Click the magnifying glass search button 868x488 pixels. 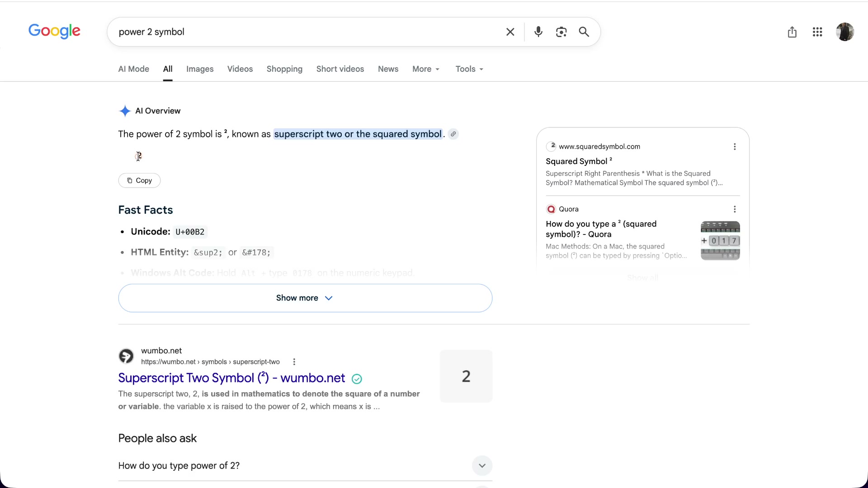click(x=584, y=32)
